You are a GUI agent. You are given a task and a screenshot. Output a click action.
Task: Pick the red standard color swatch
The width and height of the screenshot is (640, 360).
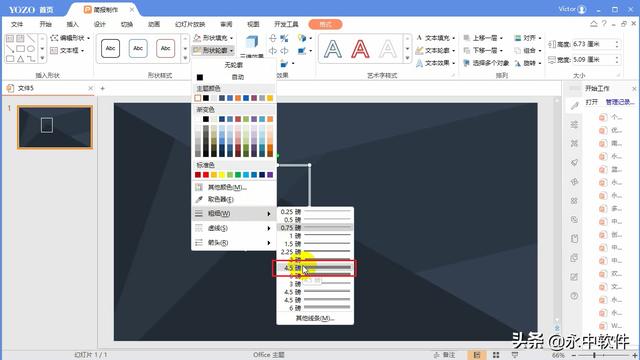[206, 175]
